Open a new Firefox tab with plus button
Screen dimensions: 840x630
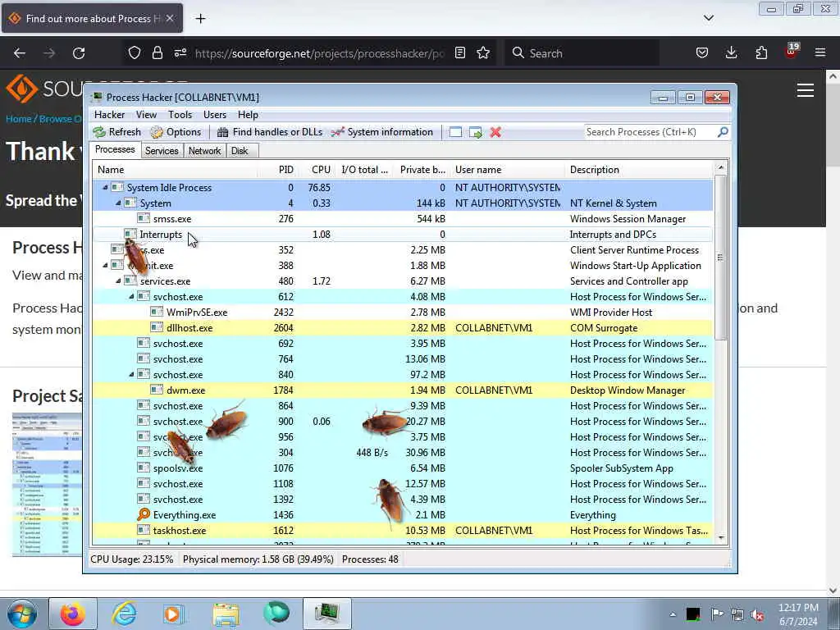point(200,18)
